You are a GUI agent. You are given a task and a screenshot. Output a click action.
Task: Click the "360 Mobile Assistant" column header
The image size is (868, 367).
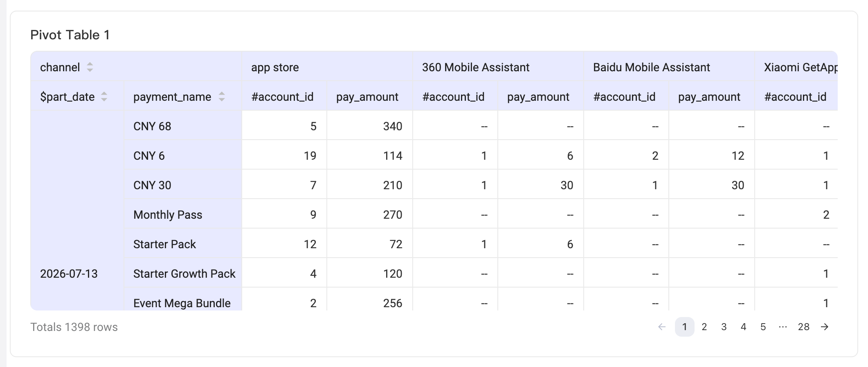pyautogui.click(x=476, y=67)
